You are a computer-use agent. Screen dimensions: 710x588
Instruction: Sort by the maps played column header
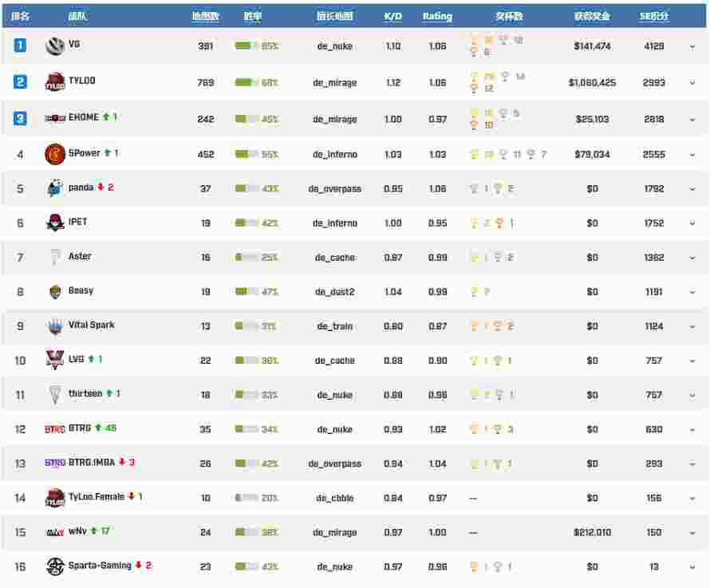(205, 16)
